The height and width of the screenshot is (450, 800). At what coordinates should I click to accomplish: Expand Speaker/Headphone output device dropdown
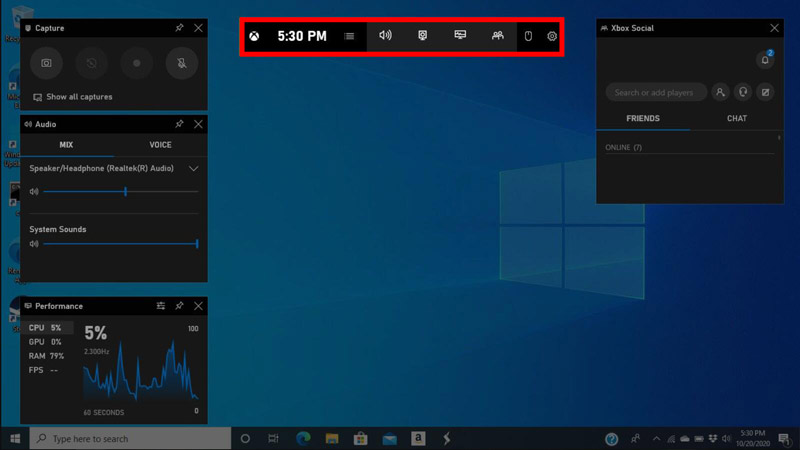(194, 169)
